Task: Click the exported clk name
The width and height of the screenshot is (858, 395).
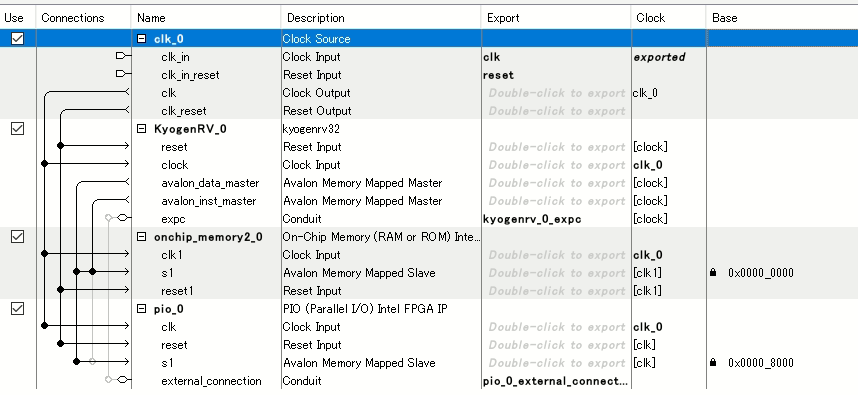Action: (491, 57)
